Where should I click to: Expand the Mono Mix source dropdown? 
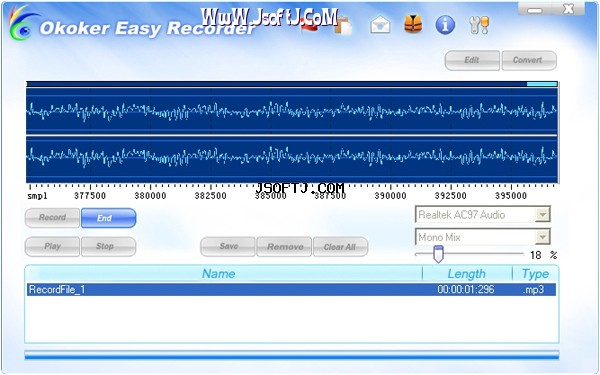(542, 237)
